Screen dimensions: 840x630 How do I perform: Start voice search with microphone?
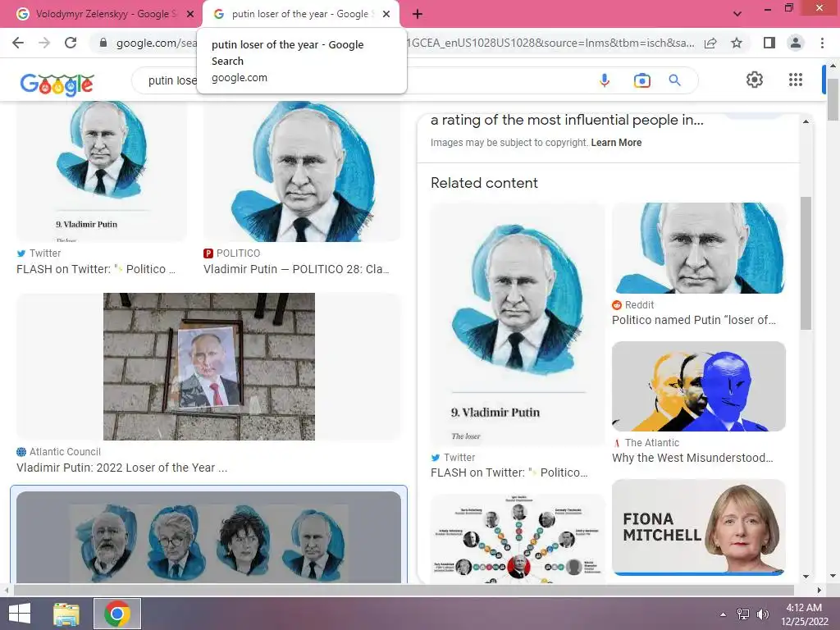[605, 80]
